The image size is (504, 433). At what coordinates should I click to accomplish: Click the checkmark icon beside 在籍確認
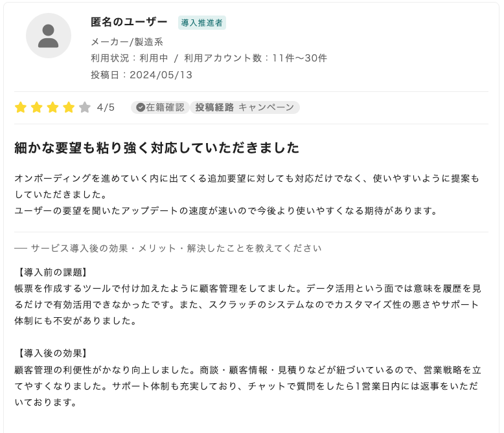click(x=140, y=107)
